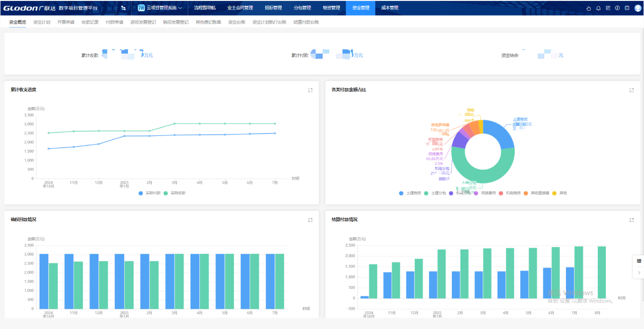The image size is (644, 329).
Task: Click the notification bell icon
Action: (598, 8)
